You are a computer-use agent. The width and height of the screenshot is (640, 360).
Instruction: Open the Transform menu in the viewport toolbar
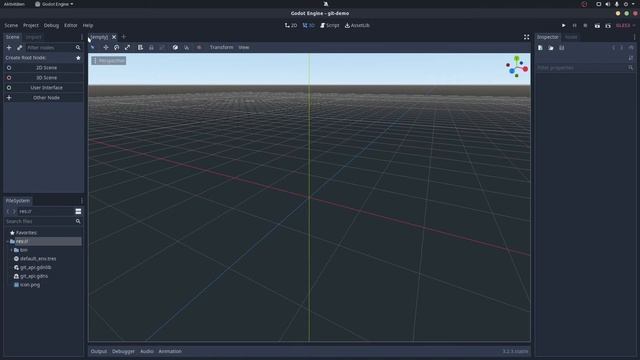click(221, 47)
